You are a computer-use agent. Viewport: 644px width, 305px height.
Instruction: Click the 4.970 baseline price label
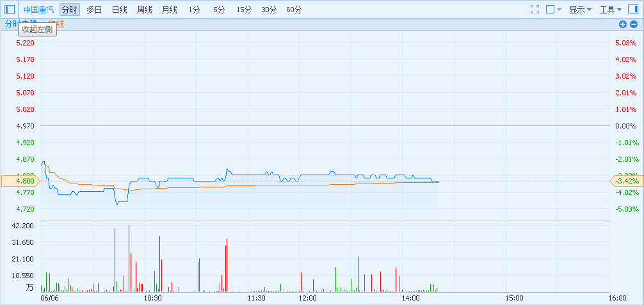[26, 125]
